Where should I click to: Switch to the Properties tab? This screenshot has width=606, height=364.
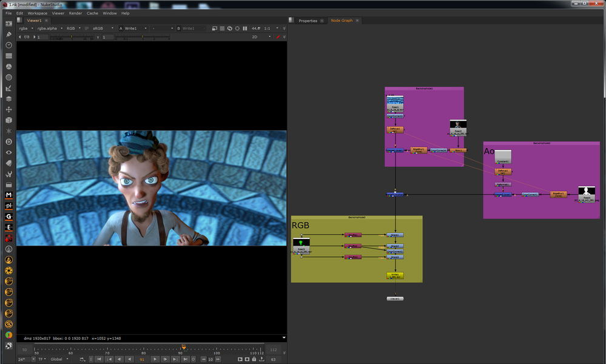308,21
